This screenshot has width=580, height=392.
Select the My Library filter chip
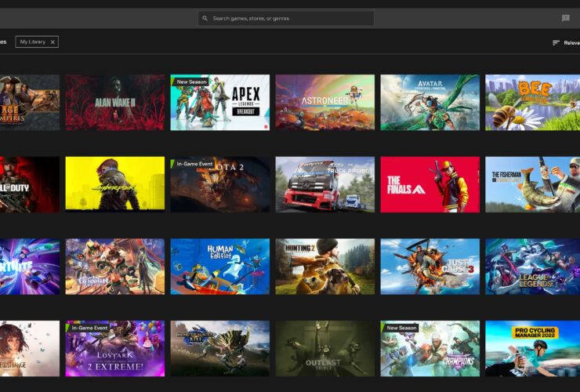click(37, 42)
